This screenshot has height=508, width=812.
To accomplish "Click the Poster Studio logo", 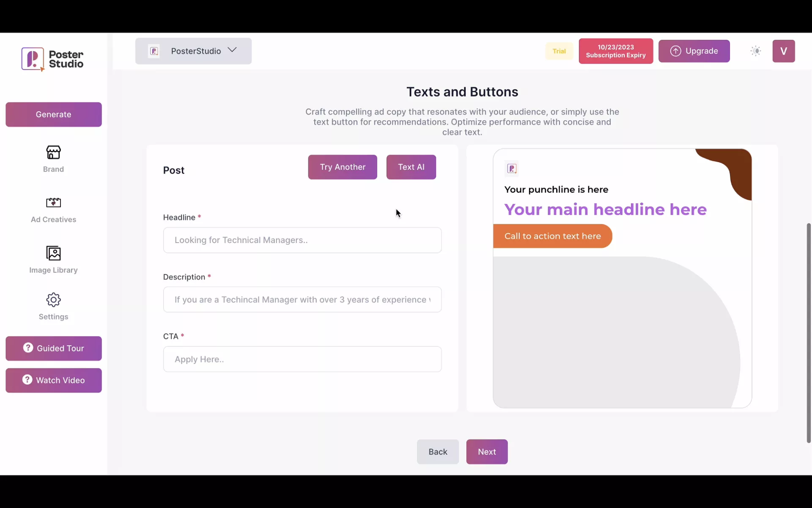I will coord(52,59).
